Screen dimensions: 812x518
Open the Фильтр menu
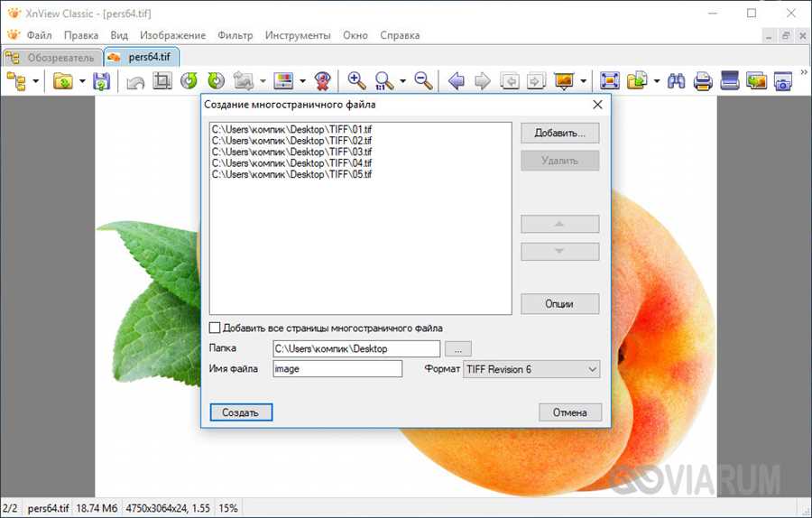pyautogui.click(x=235, y=35)
